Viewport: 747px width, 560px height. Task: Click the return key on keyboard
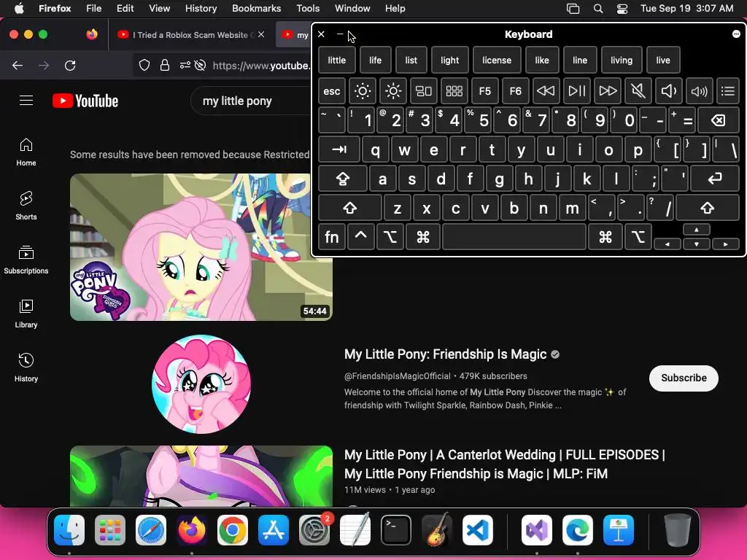715,179
